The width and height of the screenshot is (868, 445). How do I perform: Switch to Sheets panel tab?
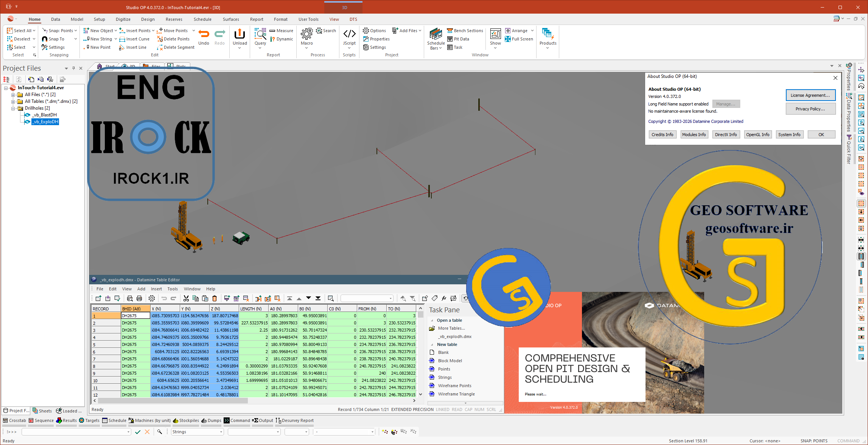tap(42, 411)
